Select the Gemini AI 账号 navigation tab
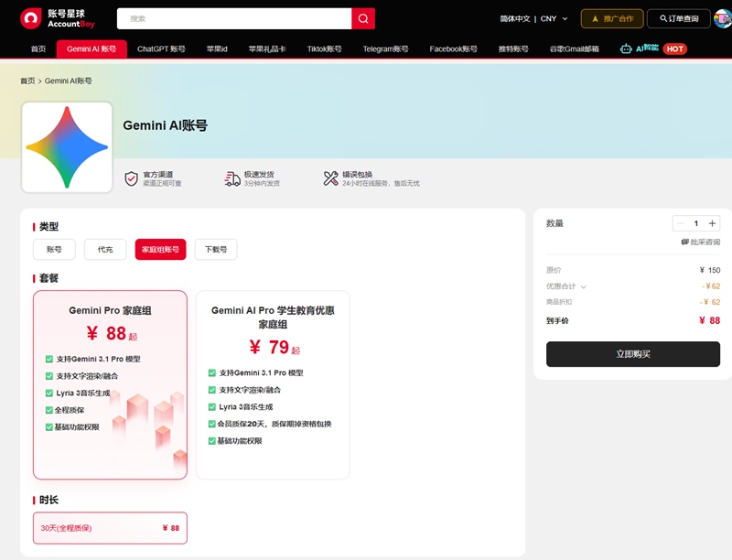Viewport: 732px width, 560px height. (91, 49)
